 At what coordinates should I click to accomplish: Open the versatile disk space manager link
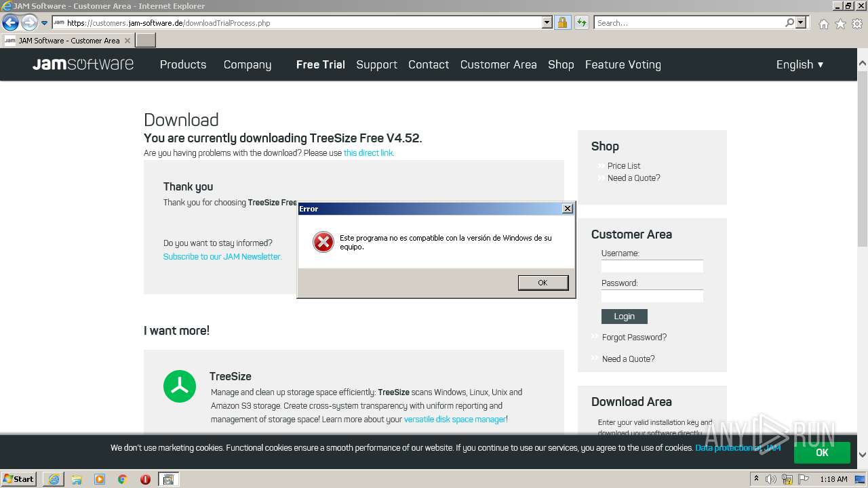tap(455, 420)
